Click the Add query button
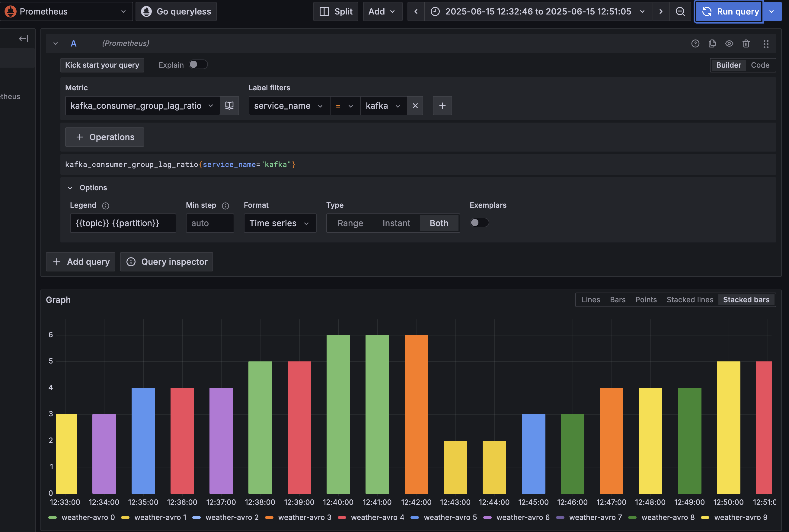 [80, 261]
